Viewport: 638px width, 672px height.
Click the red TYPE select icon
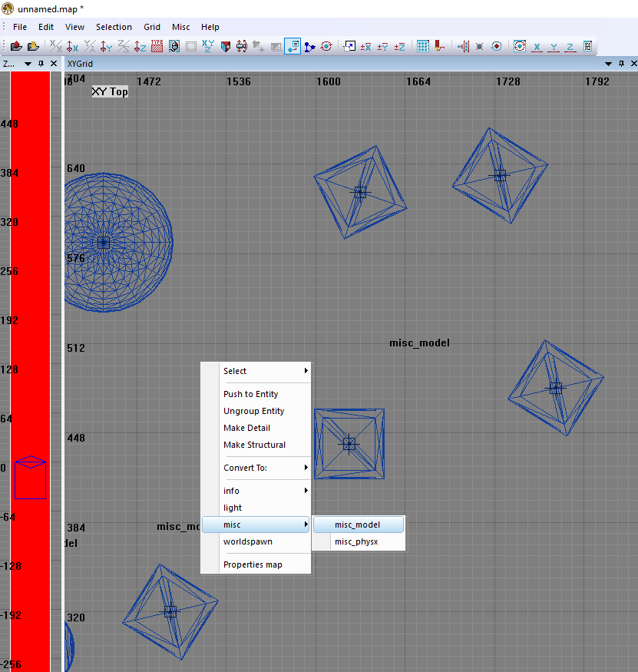click(x=157, y=46)
